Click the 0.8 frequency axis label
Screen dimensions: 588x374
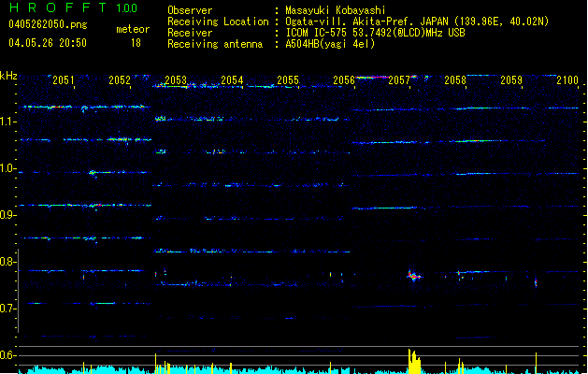[7, 262]
